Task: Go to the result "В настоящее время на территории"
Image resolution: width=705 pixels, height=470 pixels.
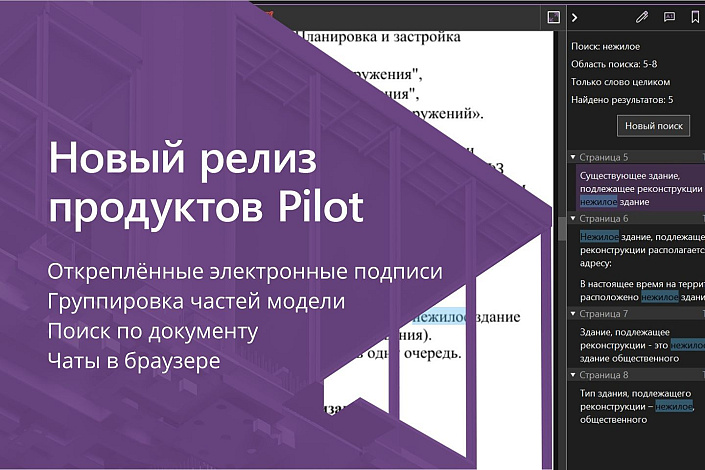Action: point(640,290)
